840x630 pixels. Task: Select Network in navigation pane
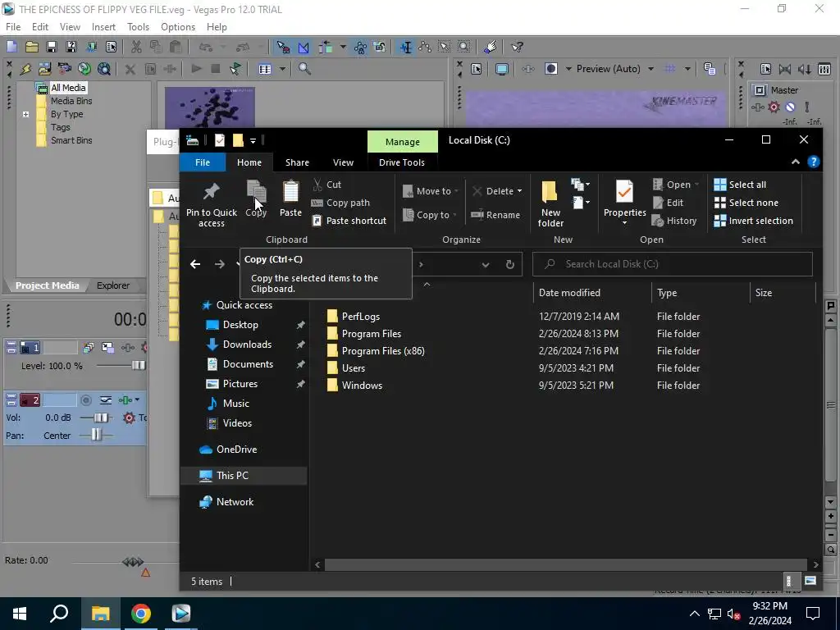pos(235,502)
